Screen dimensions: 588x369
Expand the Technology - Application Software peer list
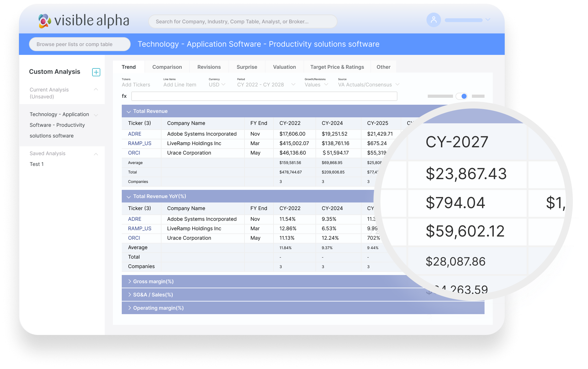(96, 115)
